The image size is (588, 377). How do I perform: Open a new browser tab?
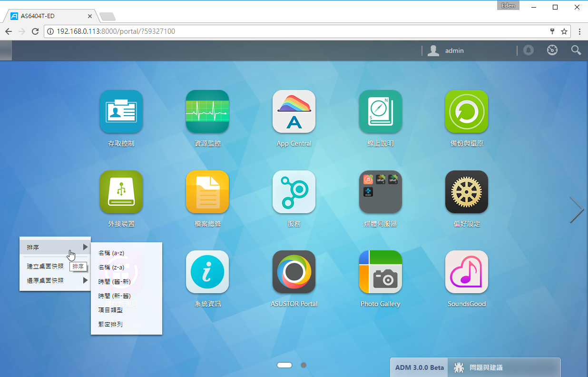click(x=108, y=17)
